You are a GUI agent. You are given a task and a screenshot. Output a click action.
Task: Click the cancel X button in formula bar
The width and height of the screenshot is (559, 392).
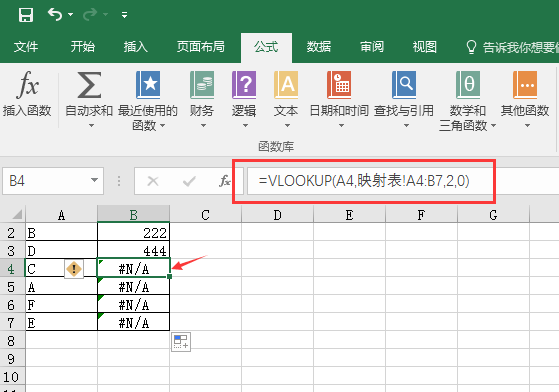tap(153, 181)
